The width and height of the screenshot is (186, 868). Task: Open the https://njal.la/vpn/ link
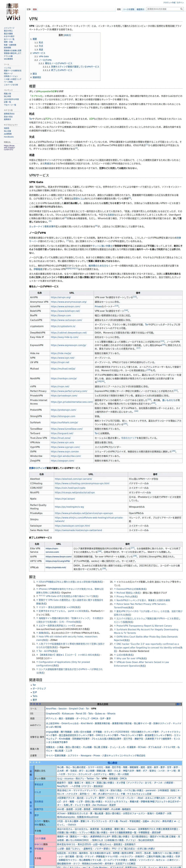pyautogui.click(x=65, y=499)
